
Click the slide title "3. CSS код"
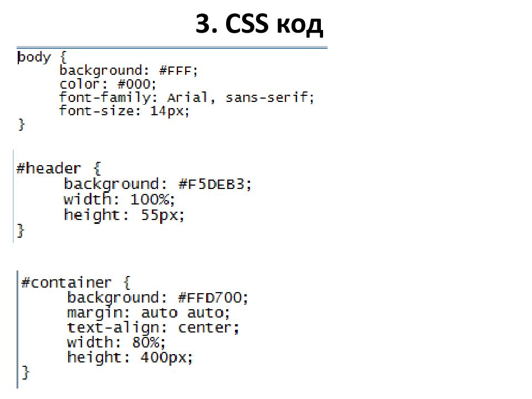point(259,24)
